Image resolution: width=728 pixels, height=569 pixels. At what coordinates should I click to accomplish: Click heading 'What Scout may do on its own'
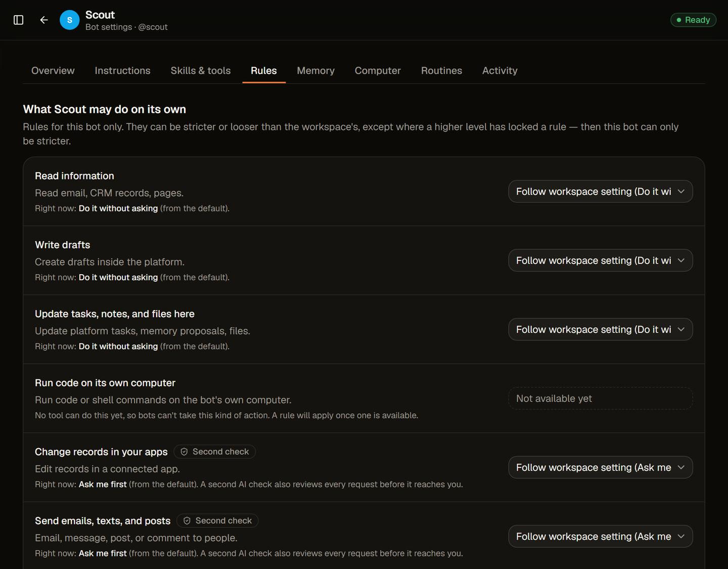[105, 109]
